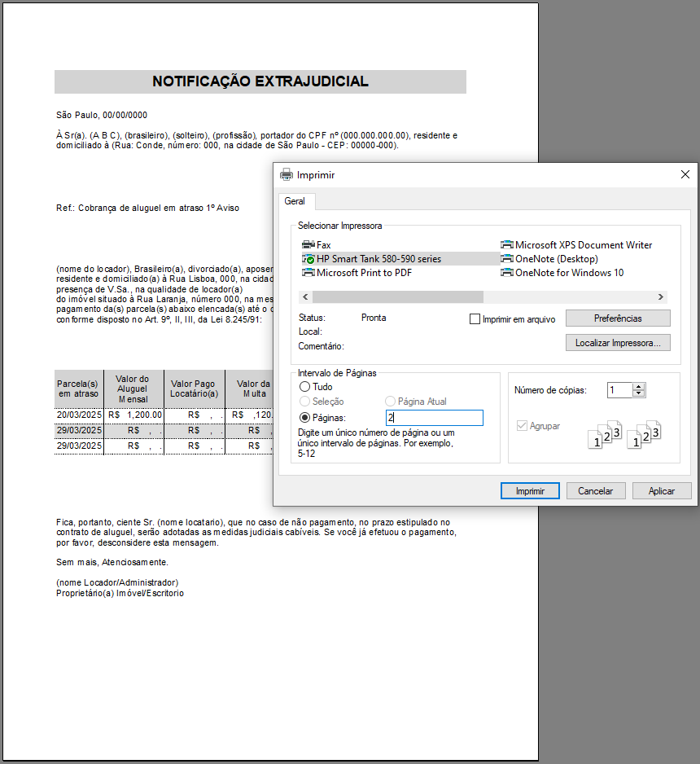The height and width of the screenshot is (764, 700).
Task: Click Cancelar to dismiss print dialog
Action: 595,490
